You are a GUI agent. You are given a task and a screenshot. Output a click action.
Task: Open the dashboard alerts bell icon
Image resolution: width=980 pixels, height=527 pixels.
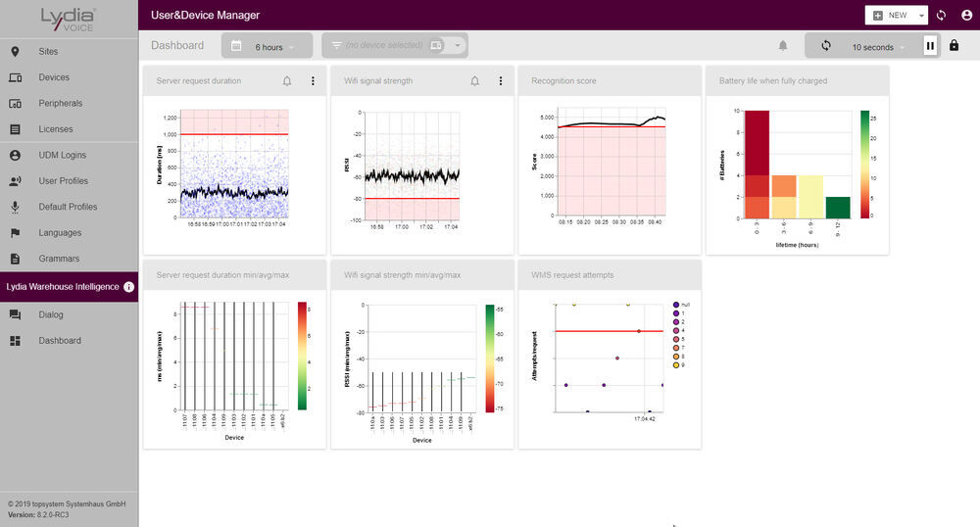(x=783, y=46)
